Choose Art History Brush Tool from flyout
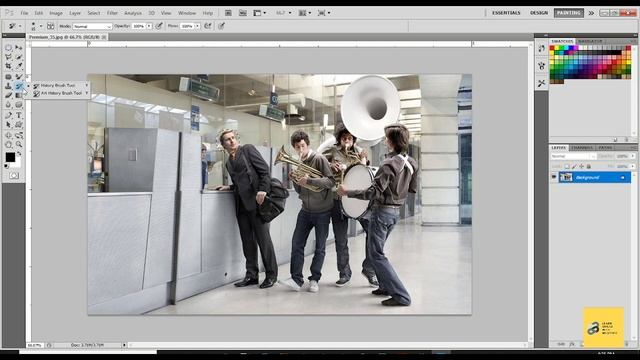 [61, 93]
